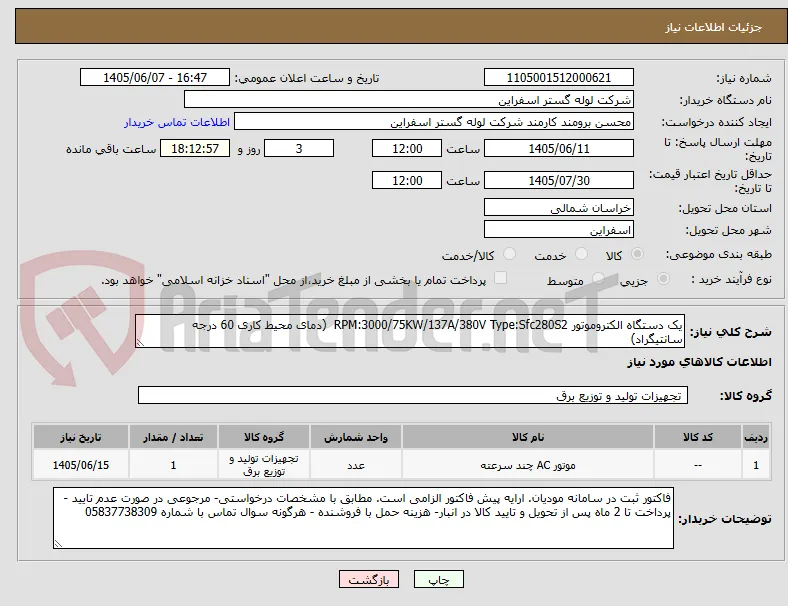This screenshot has height=606, width=788.
Task: Click the buyer organization name field
Action: [409, 99]
